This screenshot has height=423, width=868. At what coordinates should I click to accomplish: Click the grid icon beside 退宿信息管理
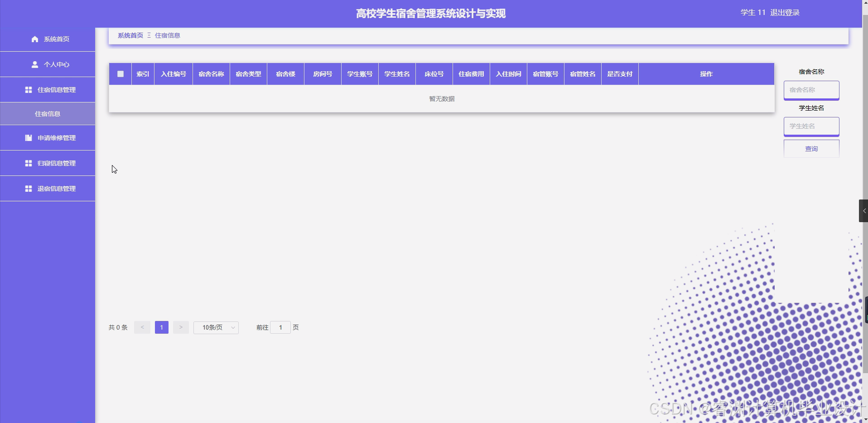28,189
